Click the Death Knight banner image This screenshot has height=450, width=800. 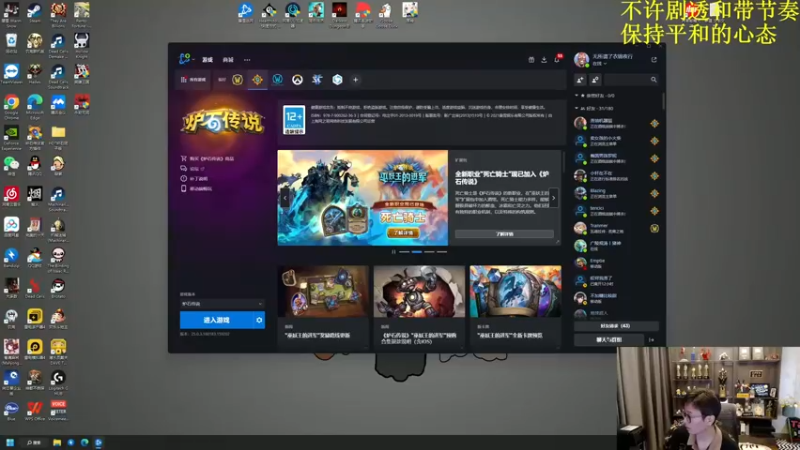[x=363, y=197]
